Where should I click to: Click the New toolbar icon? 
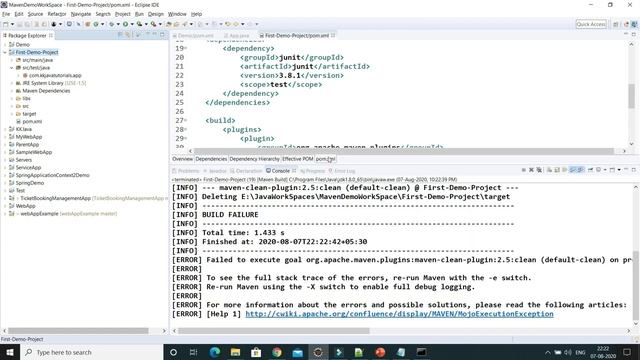(6, 24)
